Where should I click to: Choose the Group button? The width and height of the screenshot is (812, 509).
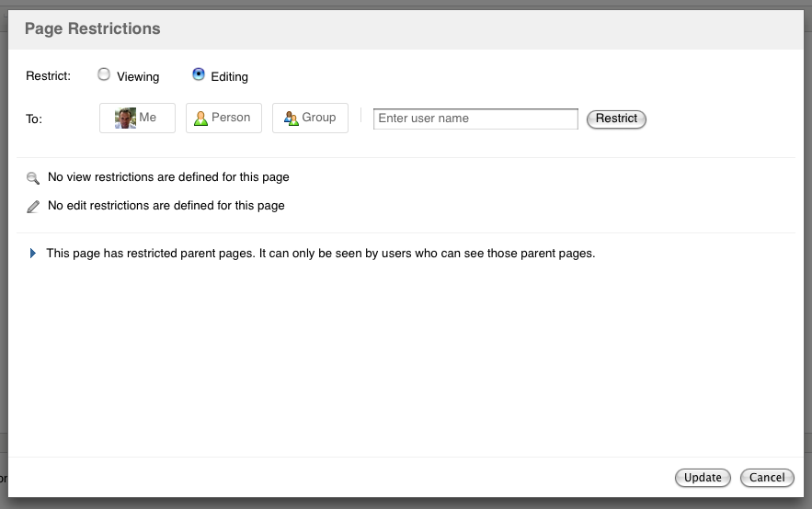(310, 118)
